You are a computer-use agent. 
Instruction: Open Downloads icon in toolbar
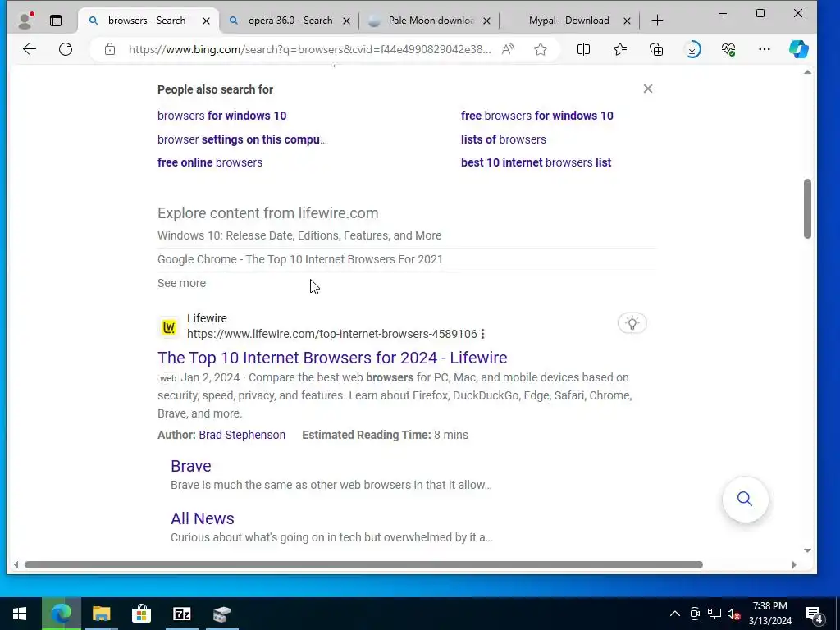[692, 49]
